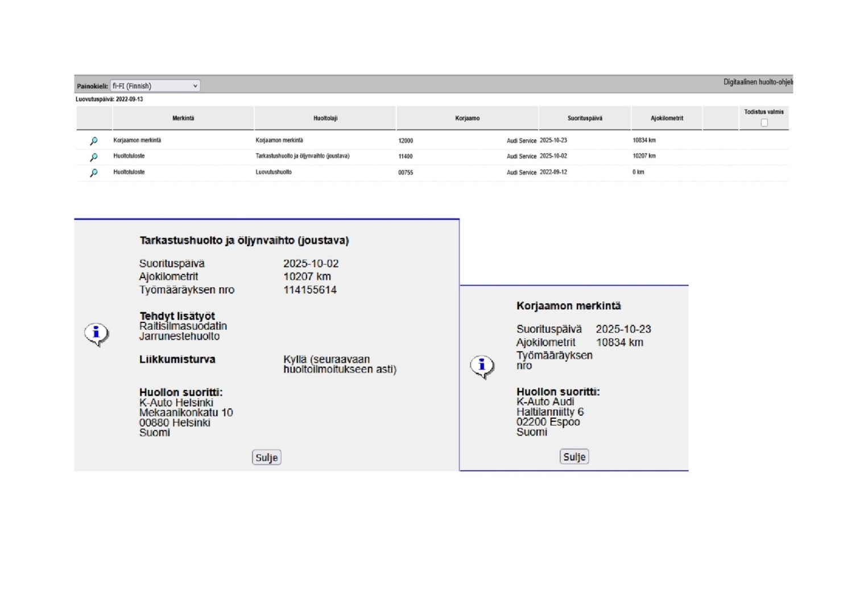Click the Luovutushuolto service type cell

274,172
